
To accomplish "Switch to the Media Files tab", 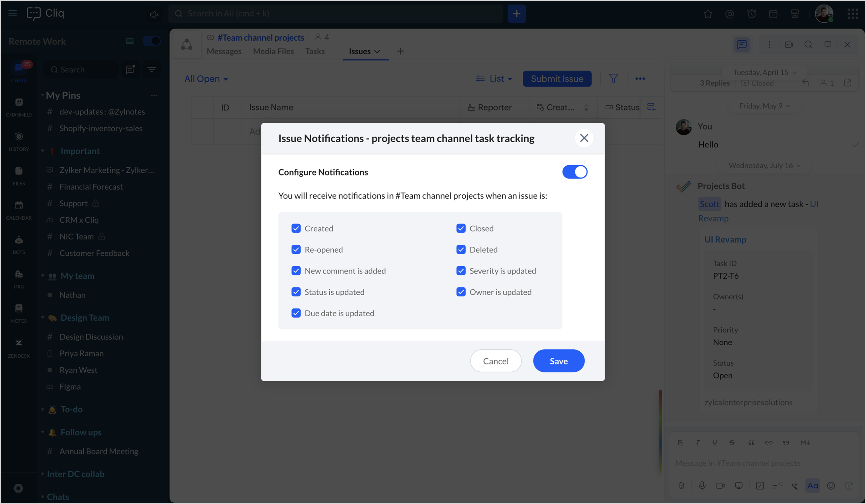I will tap(273, 52).
